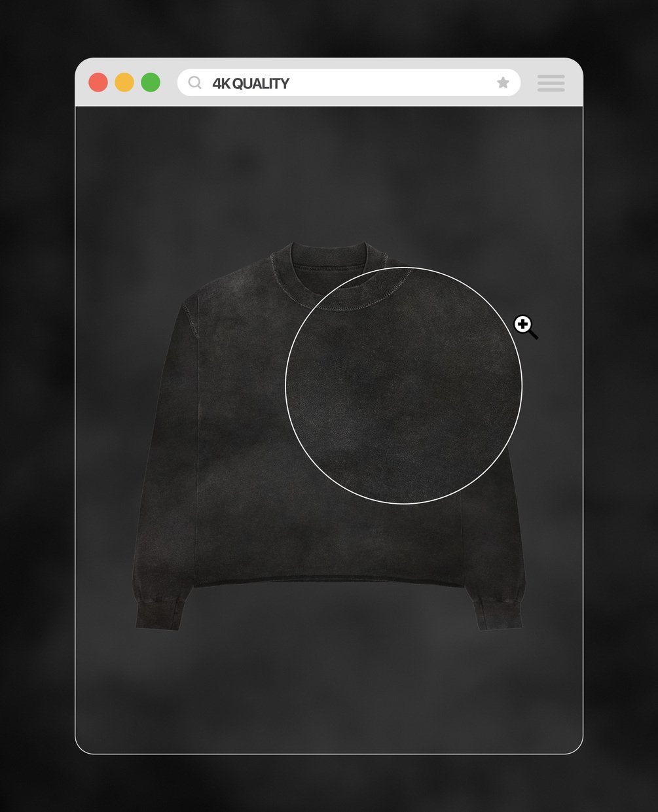This screenshot has height=812, width=658.
Task: Open the hamburger menu icon
Action: click(551, 83)
